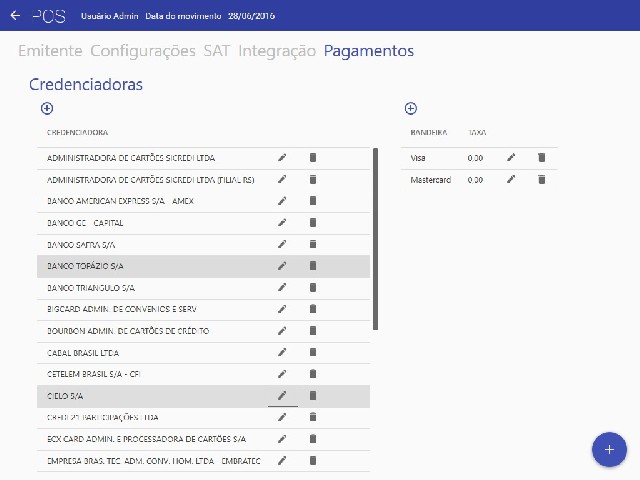Click the floating blue add button
This screenshot has height=480, width=640.
pos(609,450)
